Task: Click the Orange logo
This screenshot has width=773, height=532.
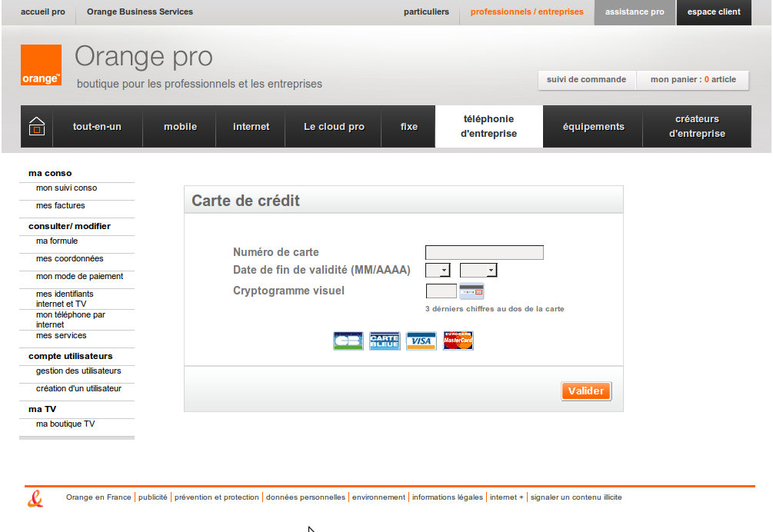Action: click(41, 65)
